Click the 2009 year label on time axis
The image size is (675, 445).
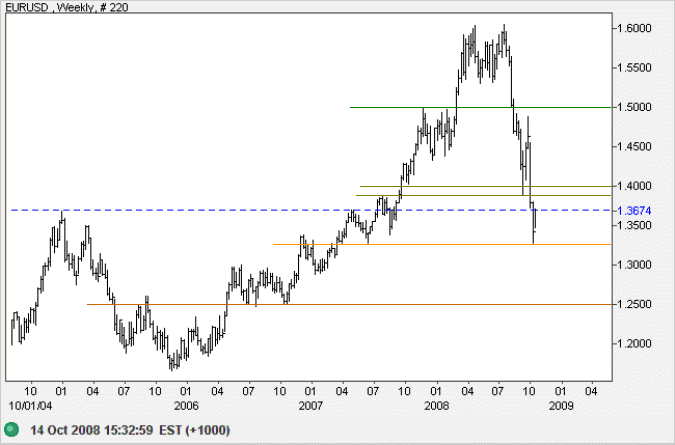(561, 406)
